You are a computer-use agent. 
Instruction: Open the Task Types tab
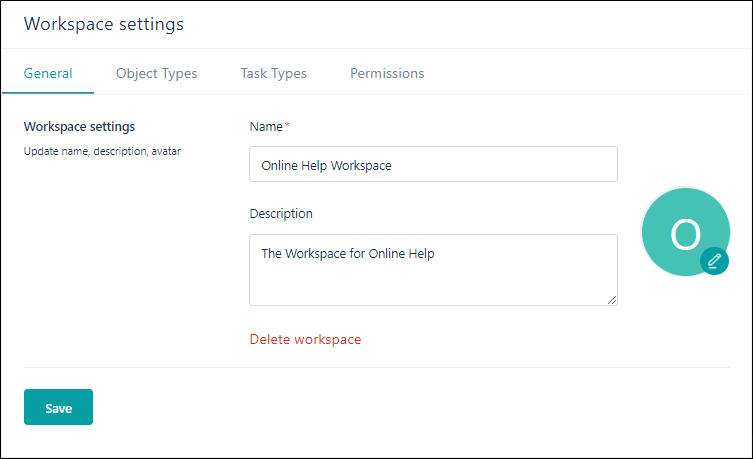pyautogui.click(x=273, y=73)
